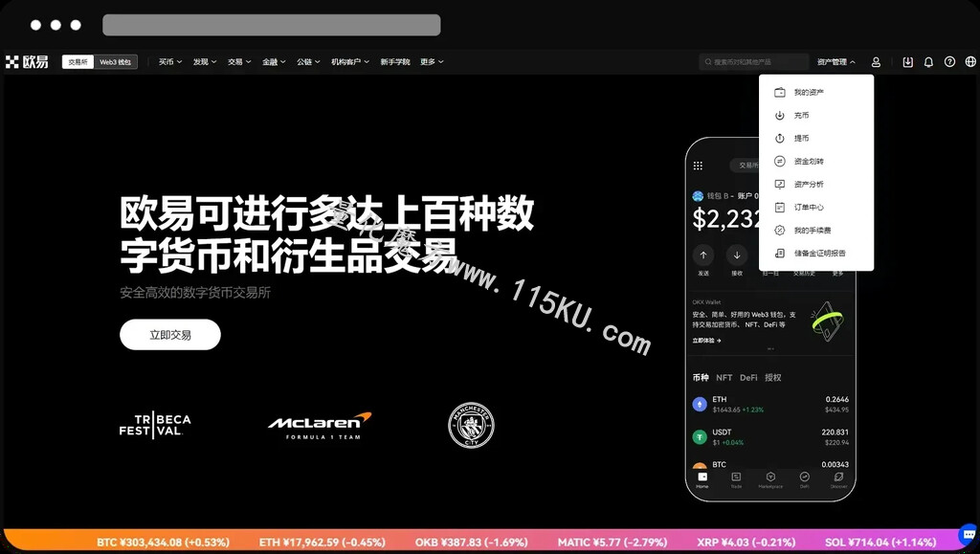Switch to the 币种 tab

coord(701,377)
